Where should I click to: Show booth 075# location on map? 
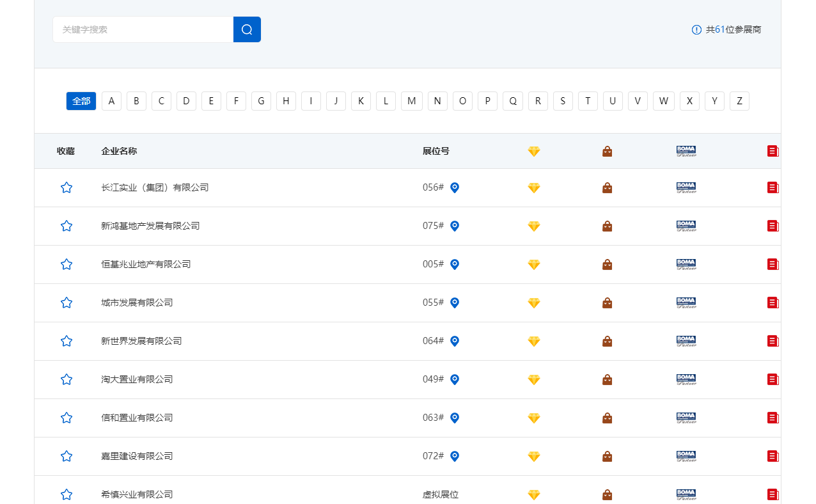[455, 226]
